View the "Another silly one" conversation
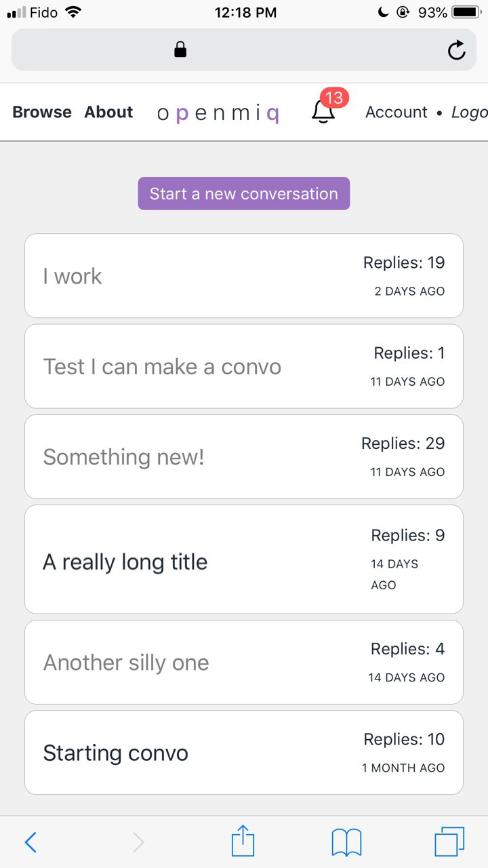The width and height of the screenshot is (488, 868). point(126,663)
